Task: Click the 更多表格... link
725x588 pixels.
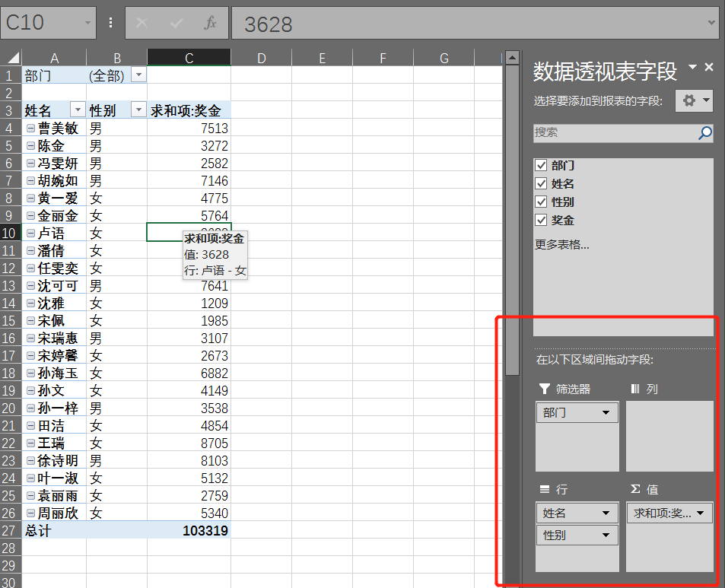Action: pos(561,245)
